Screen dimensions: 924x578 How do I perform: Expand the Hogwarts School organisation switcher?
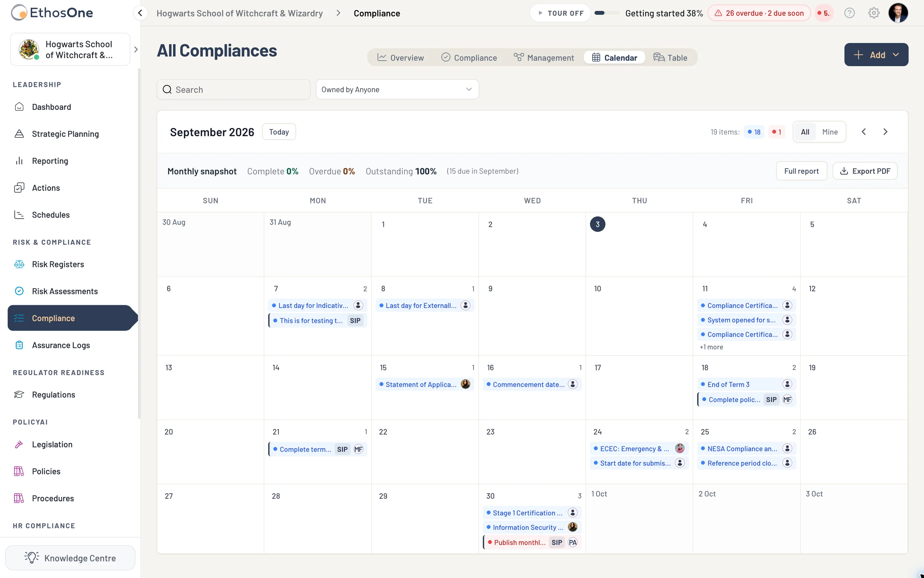(136, 49)
